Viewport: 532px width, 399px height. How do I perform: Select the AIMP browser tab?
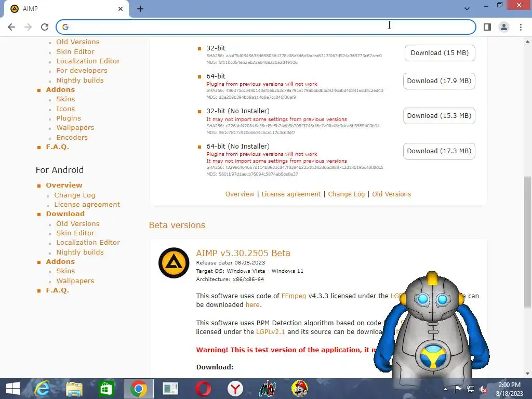pos(66,9)
